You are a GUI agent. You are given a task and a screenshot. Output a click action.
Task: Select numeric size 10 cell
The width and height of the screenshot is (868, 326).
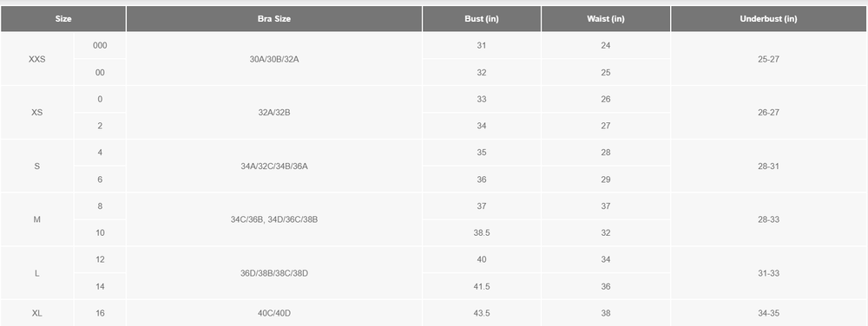pyautogui.click(x=100, y=233)
